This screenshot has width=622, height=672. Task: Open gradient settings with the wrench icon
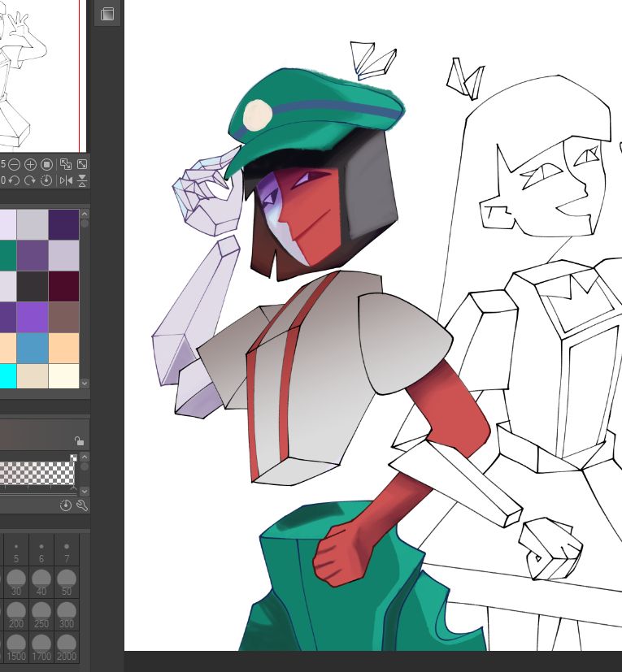tap(82, 505)
